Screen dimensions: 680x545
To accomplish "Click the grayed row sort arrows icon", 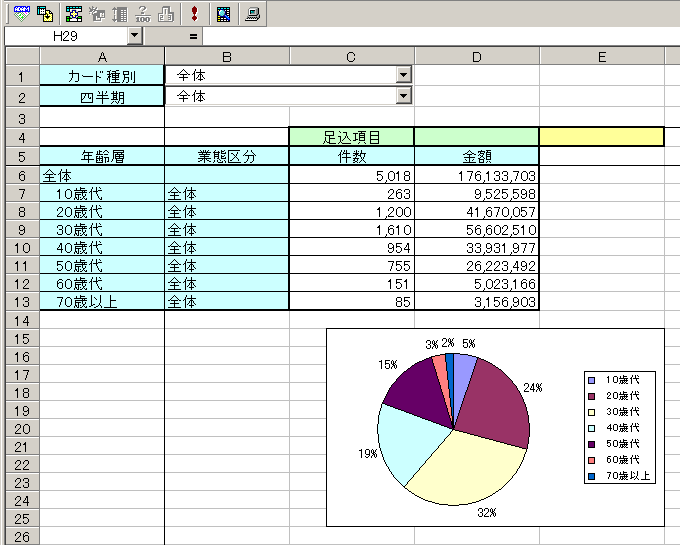I will [120, 13].
